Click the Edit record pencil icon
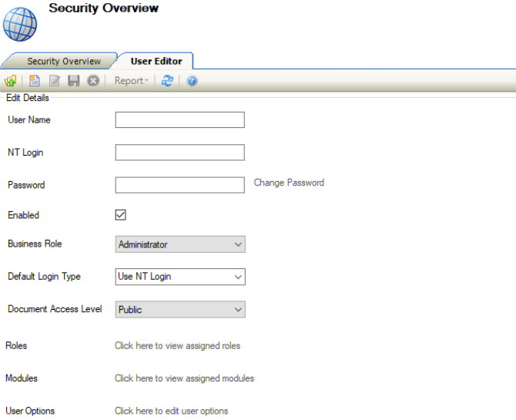The height and width of the screenshot is (420, 516). pyautogui.click(x=54, y=81)
